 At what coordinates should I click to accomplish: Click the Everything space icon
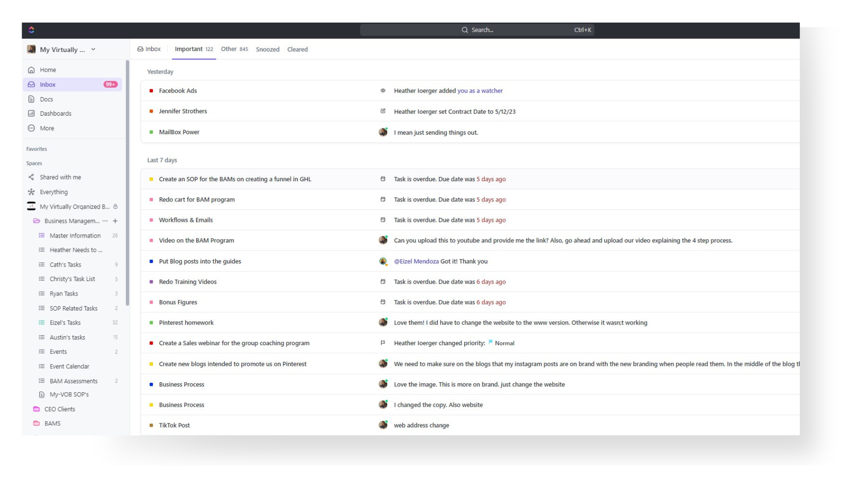pos(31,191)
